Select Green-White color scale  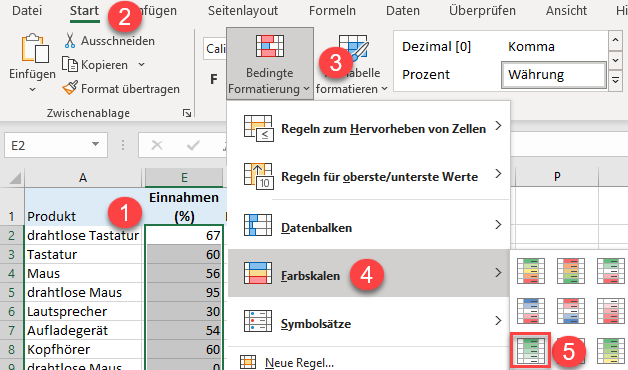click(x=531, y=351)
